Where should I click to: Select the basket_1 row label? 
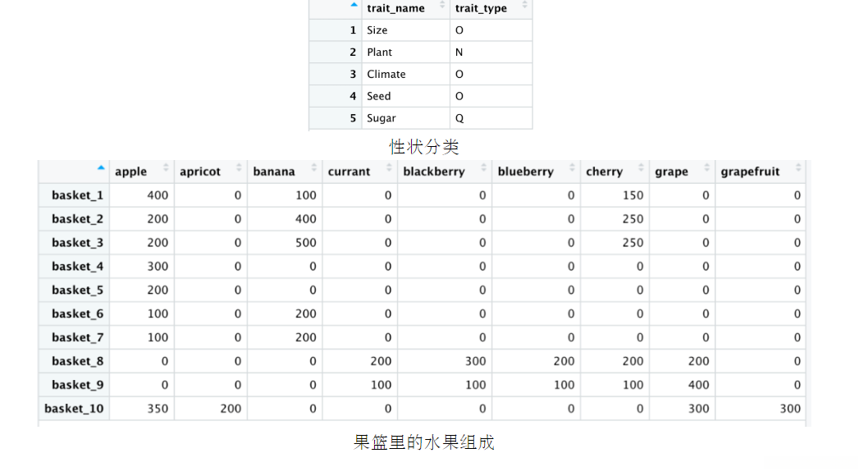click(77, 195)
